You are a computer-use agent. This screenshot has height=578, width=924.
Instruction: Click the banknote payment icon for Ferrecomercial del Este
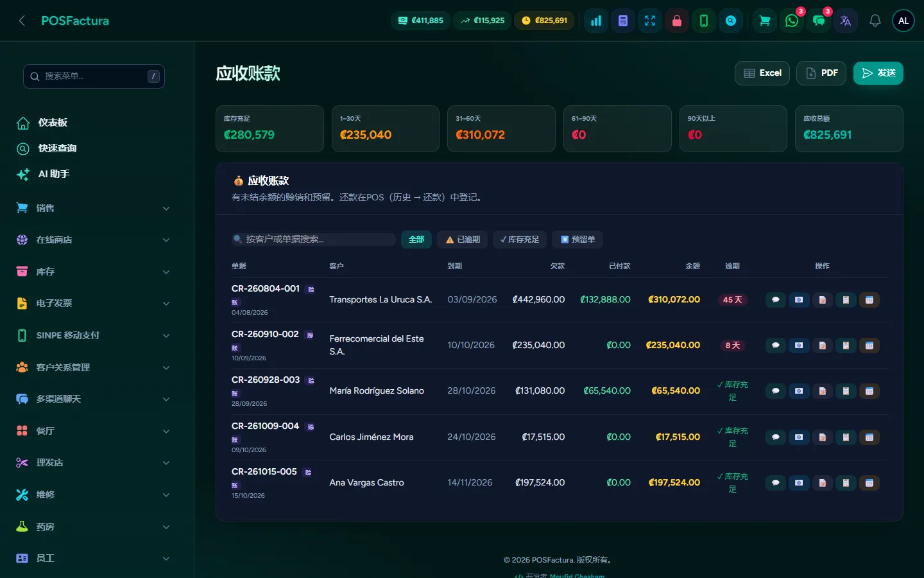(x=799, y=346)
